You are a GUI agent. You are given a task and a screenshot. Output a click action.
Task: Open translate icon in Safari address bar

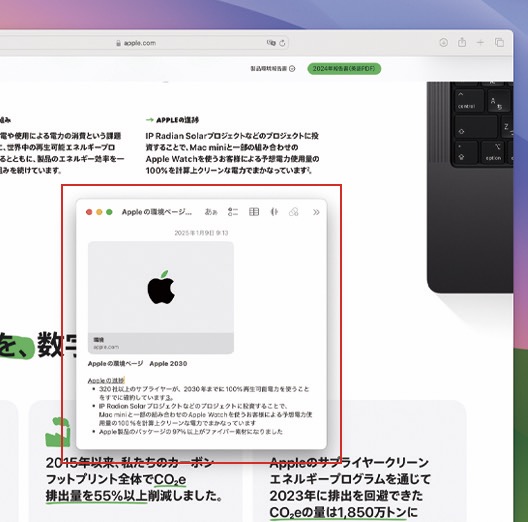click(271, 43)
